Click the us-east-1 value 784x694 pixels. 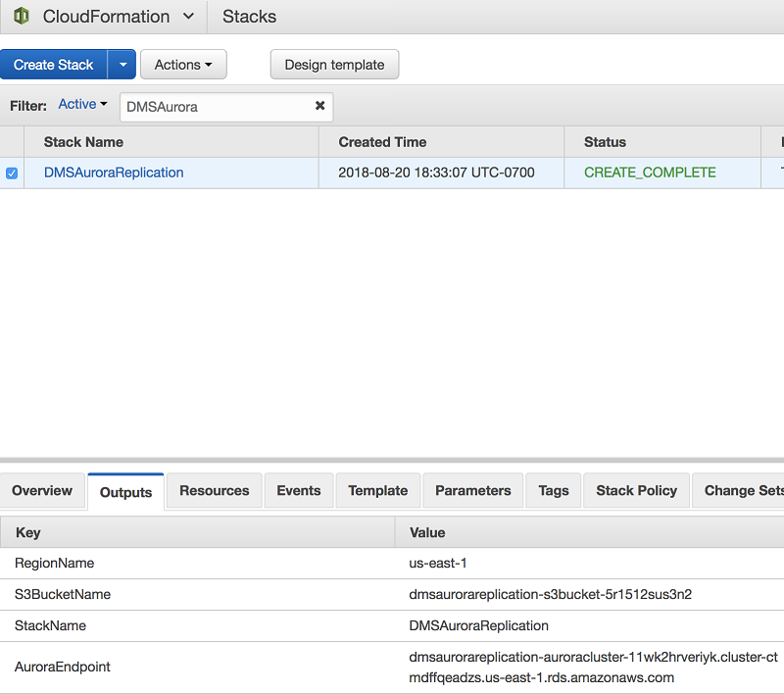pyautogui.click(x=437, y=563)
